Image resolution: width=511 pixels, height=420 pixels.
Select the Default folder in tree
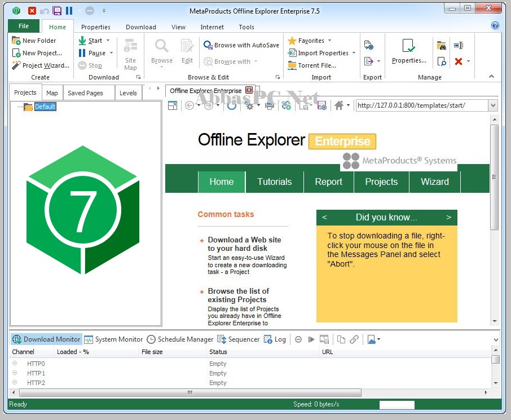click(45, 107)
